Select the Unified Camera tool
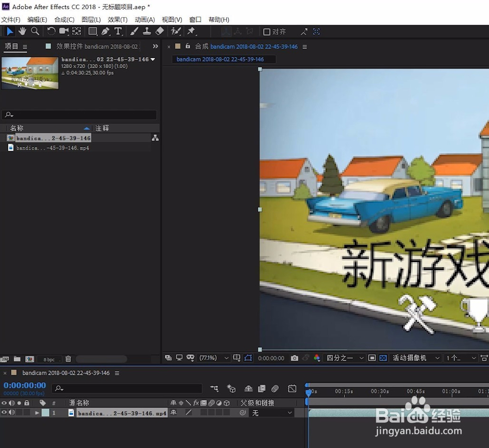 pos(64,31)
